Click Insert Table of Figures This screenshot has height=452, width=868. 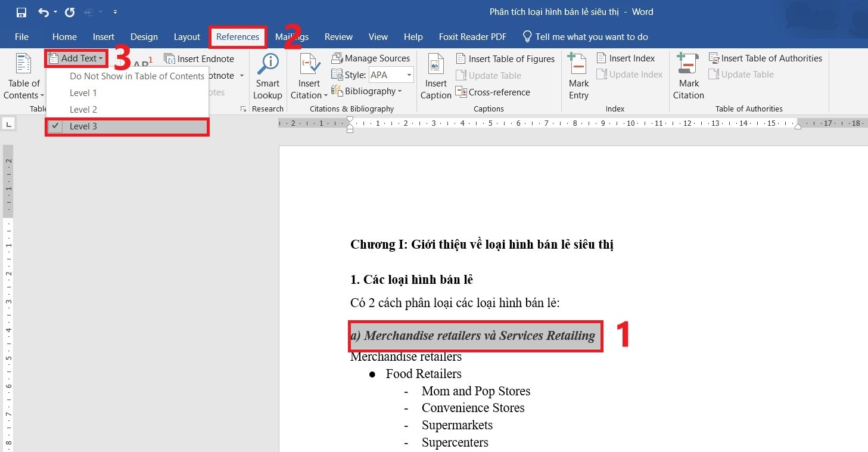[505, 58]
